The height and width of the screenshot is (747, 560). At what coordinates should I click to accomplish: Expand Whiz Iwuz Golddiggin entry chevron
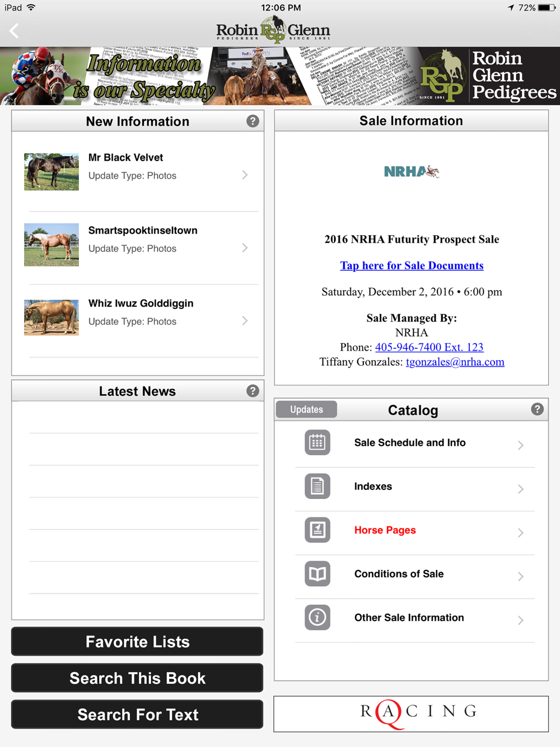click(x=245, y=321)
